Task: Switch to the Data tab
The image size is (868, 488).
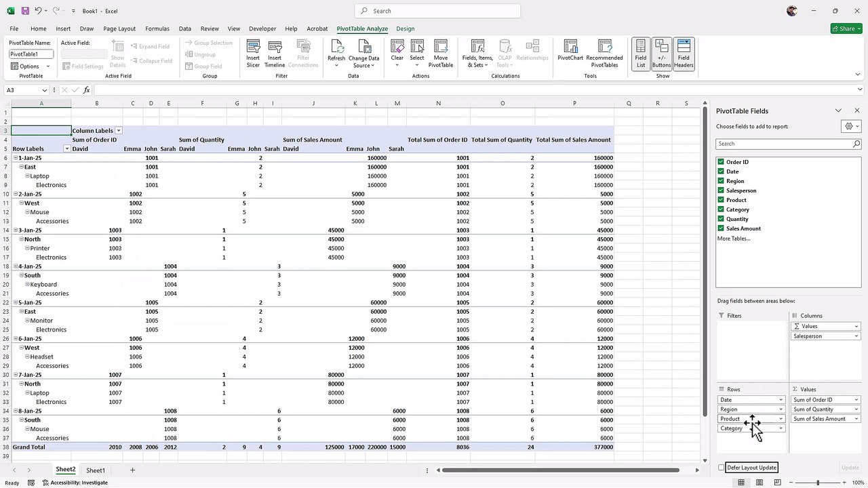Action: pos(185,28)
